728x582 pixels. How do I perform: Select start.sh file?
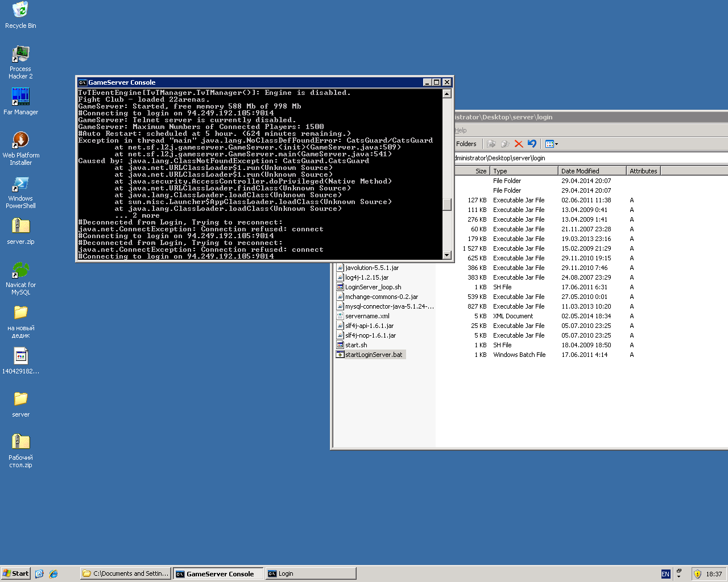click(356, 345)
